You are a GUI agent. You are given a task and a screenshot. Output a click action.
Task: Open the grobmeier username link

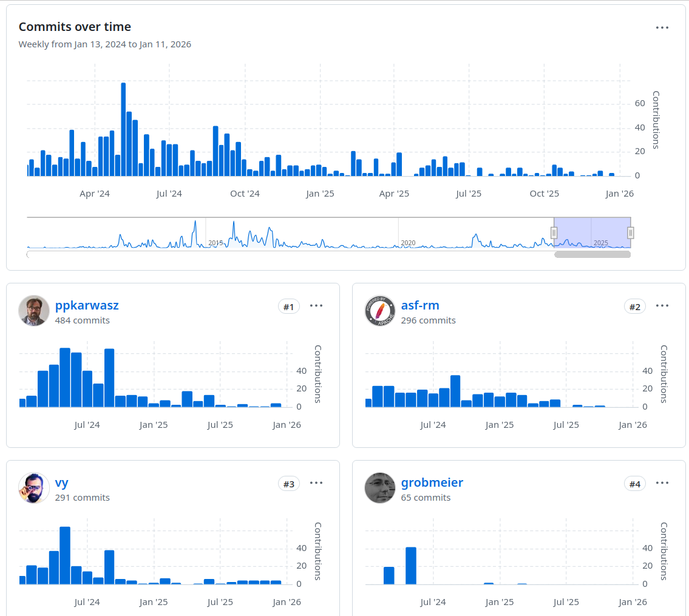432,482
